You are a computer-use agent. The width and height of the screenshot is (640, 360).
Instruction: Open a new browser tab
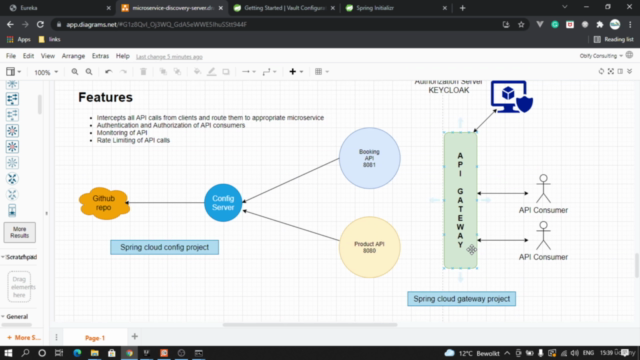click(462, 8)
